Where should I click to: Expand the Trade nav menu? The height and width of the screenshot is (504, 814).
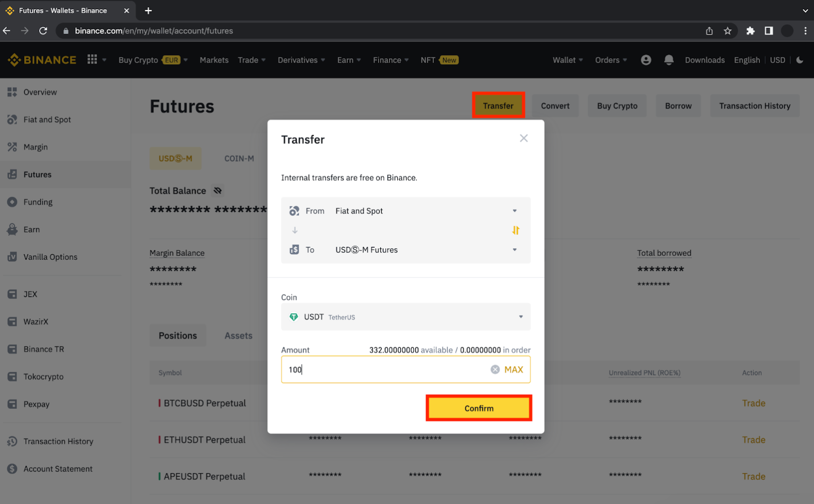coord(252,60)
